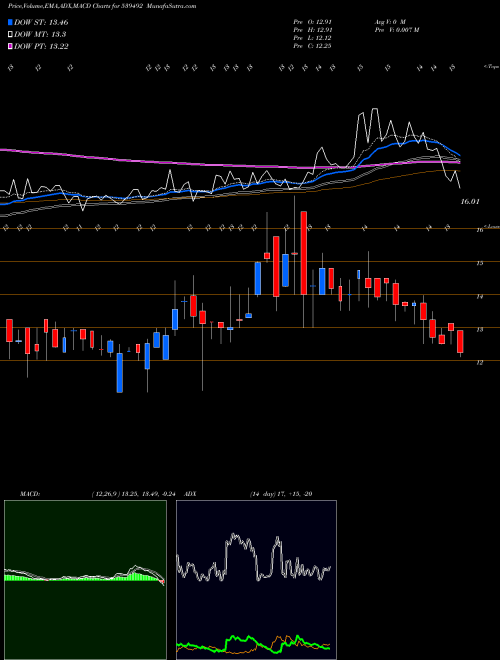Click the "Avg V: 0 M" volume text
This screenshot has width=500, height=660.
[390, 21]
